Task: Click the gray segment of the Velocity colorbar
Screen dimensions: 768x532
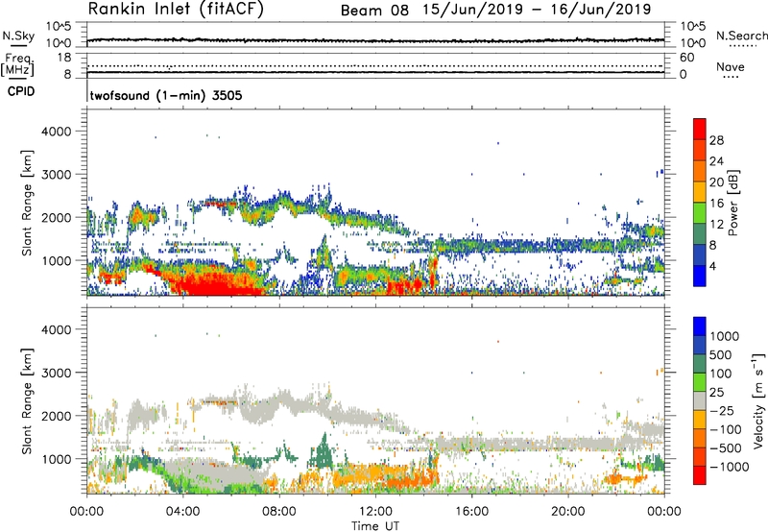Action: pos(700,400)
